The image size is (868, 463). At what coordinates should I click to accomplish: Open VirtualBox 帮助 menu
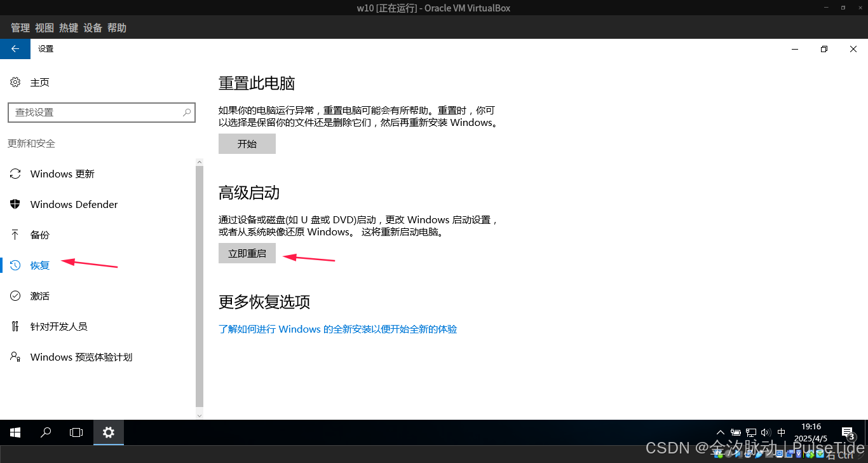point(117,28)
